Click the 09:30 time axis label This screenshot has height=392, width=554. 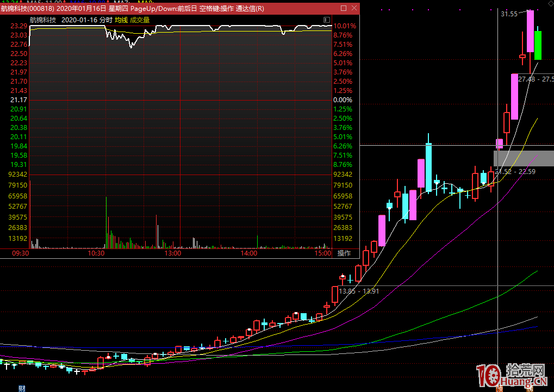[x=21, y=253]
